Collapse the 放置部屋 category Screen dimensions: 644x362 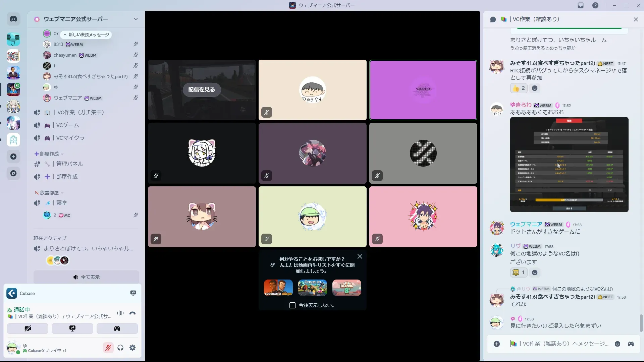click(49, 193)
